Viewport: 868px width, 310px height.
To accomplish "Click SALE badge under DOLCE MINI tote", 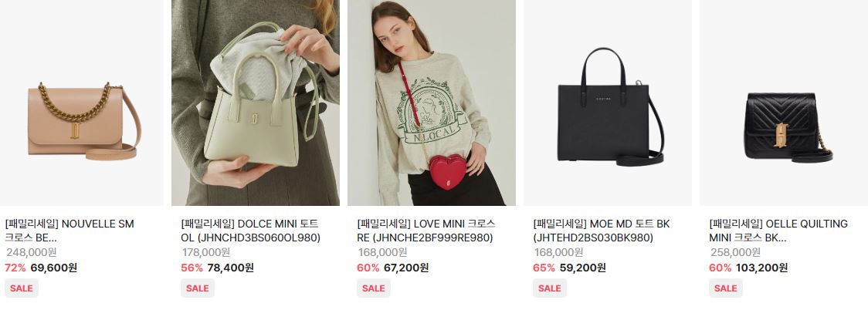I will coord(198,288).
